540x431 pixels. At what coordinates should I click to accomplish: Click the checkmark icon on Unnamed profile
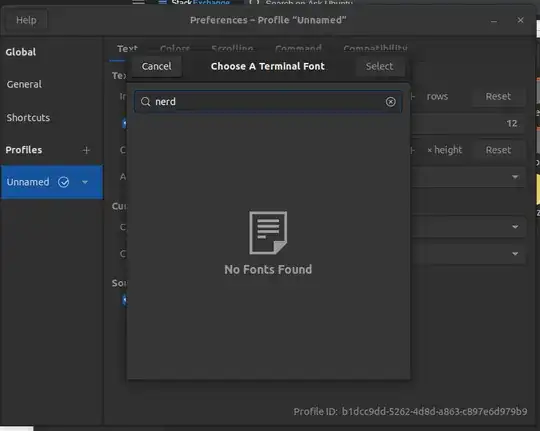point(63,182)
